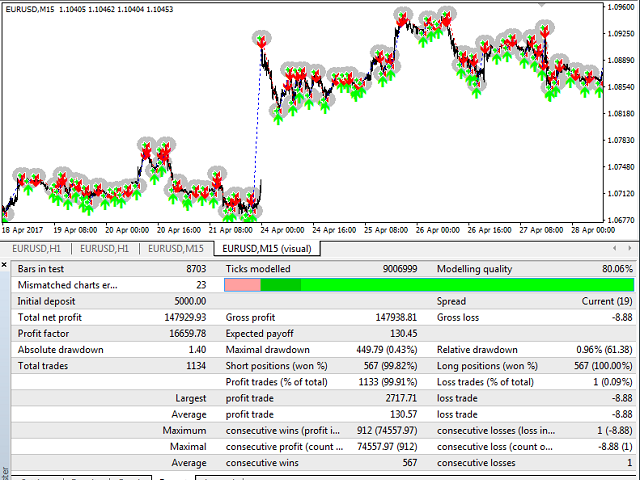640x480 pixels.
Task: Click the 1.09600 price scale label
Action: (620, 8)
